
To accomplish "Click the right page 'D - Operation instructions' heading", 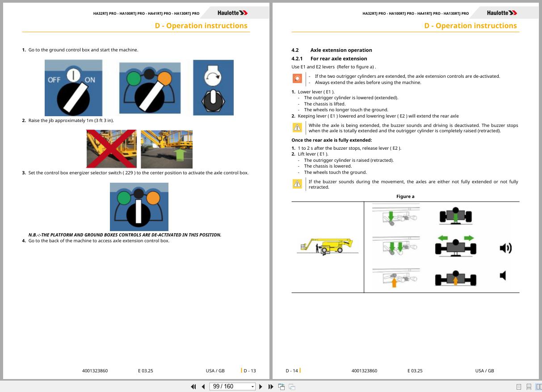I will [x=471, y=26].
